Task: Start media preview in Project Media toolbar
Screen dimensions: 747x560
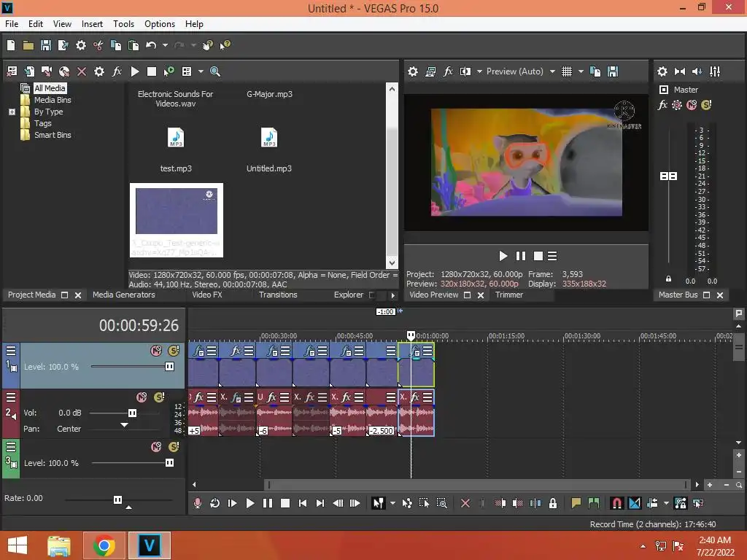Action: coord(135,71)
